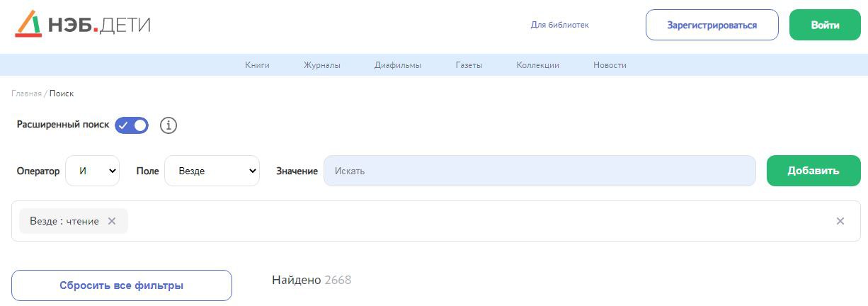
Task: Go to Новости
Action: (x=610, y=65)
